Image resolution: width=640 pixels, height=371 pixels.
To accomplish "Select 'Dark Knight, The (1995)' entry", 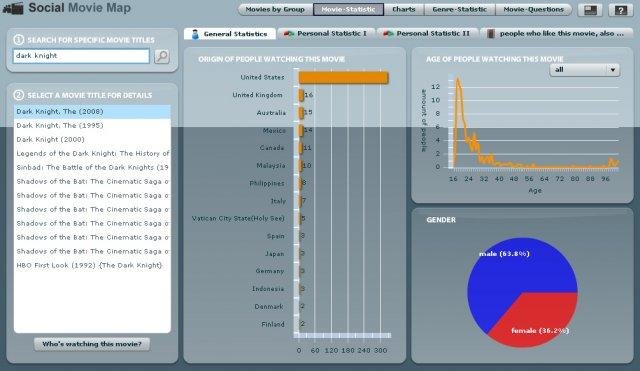I will (92, 125).
